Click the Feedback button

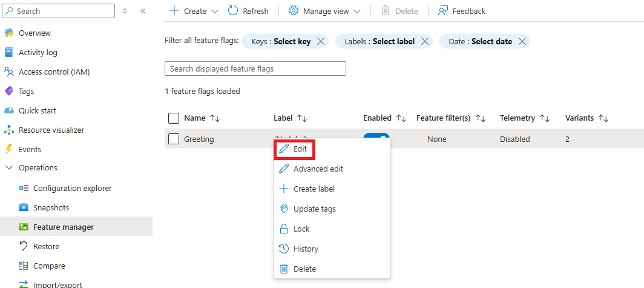point(461,11)
